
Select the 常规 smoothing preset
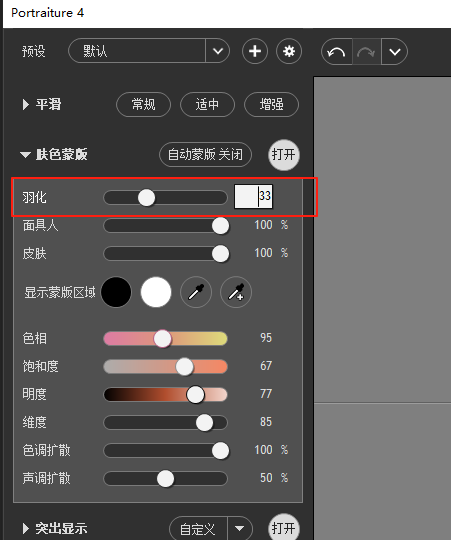coord(144,104)
